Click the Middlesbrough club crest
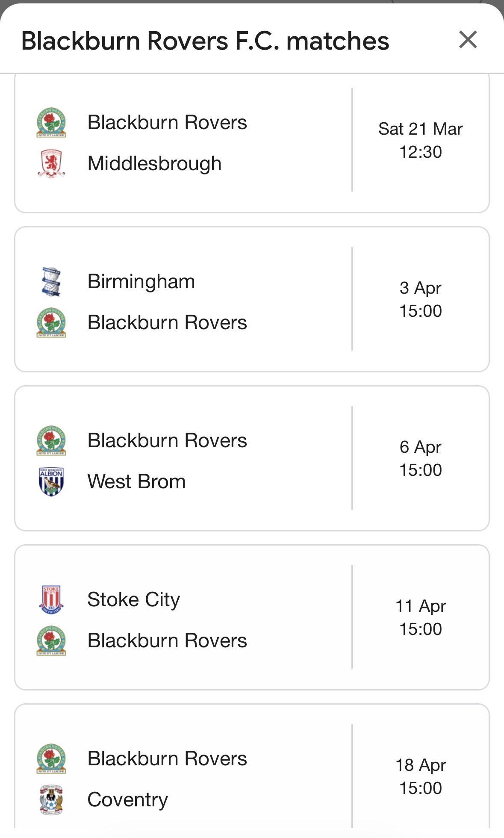 tap(51, 163)
